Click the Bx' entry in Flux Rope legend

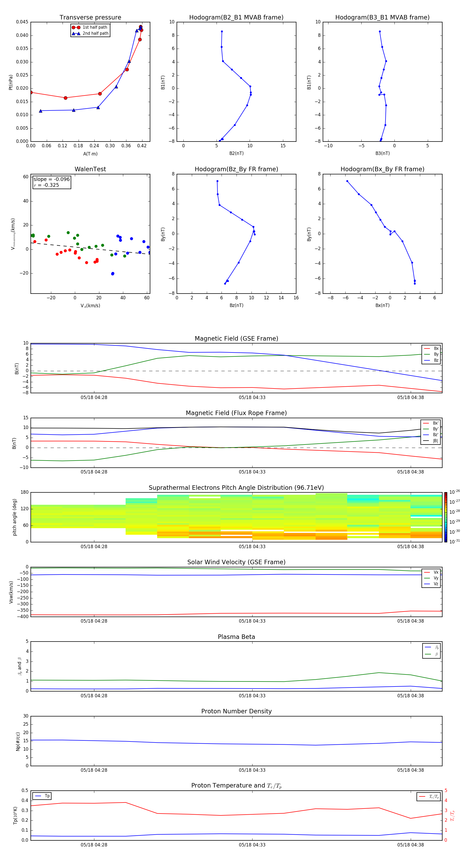(431, 423)
